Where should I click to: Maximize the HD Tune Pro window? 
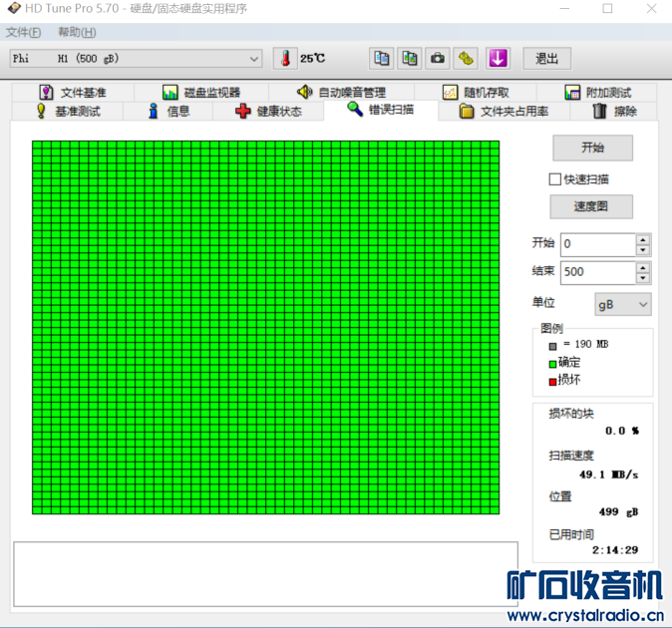[607, 9]
